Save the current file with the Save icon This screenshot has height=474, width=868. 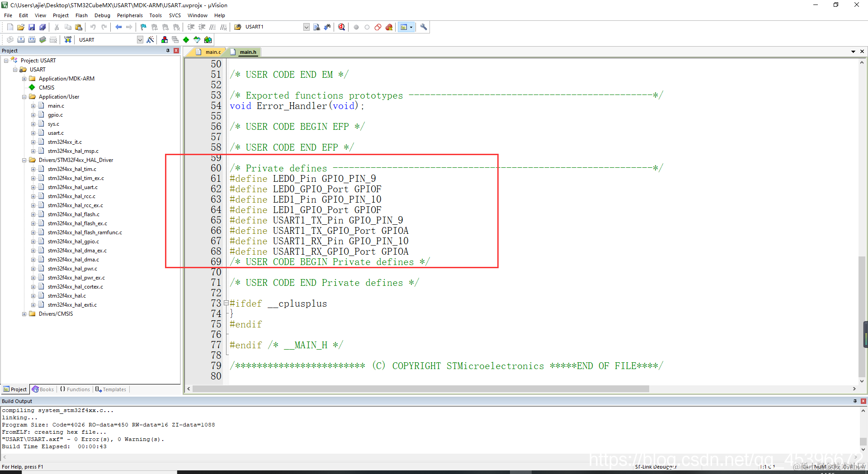(x=32, y=27)
